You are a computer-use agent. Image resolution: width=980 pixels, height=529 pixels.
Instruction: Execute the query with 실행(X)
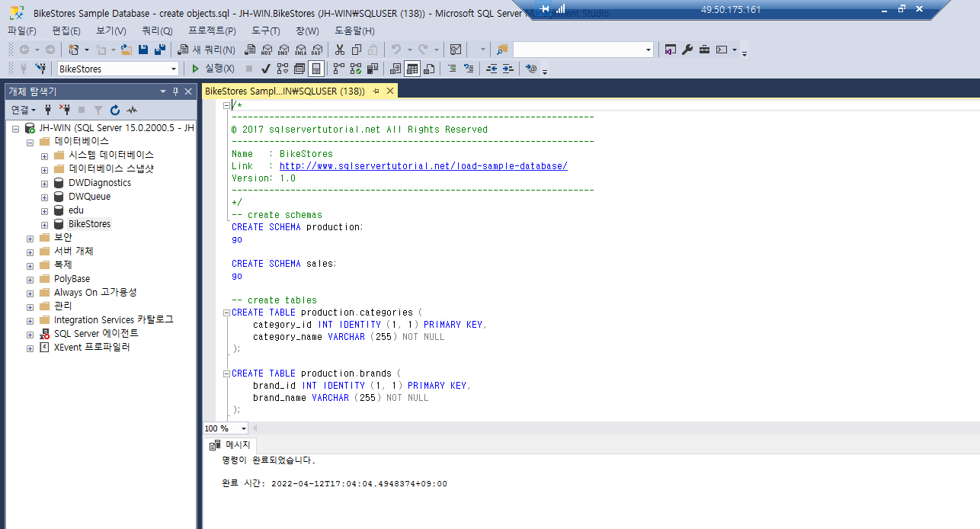pyautogui.click(x=213, y=69)
